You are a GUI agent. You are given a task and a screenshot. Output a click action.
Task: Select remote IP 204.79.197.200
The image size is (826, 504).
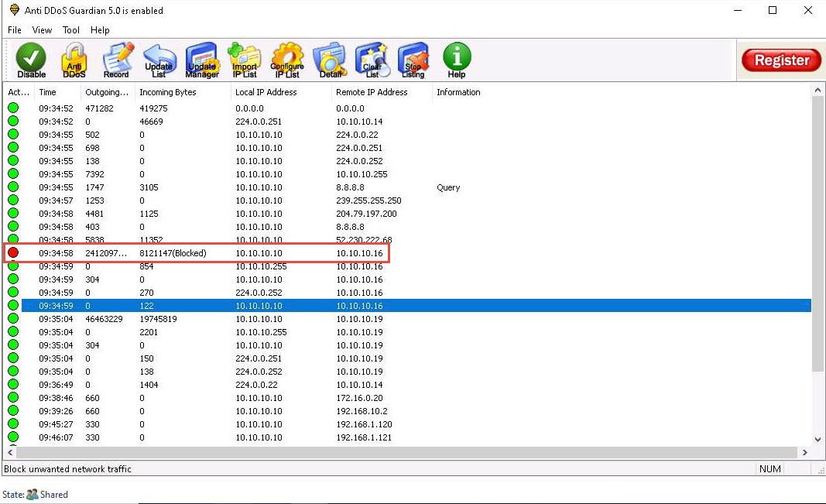coord(367,214)
